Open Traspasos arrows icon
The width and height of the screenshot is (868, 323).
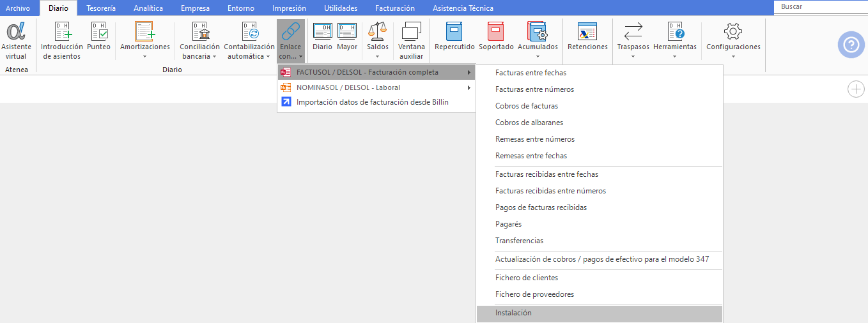coord(633,31)
